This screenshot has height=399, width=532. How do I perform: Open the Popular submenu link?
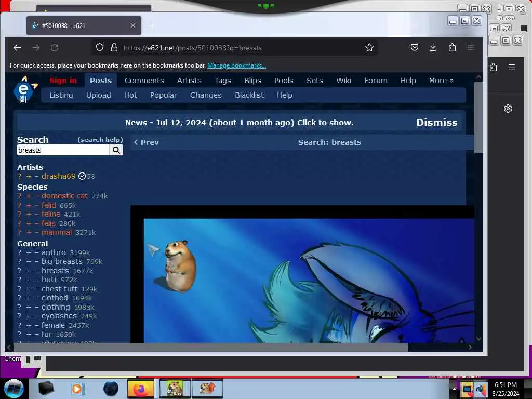[x=164, y=95]
